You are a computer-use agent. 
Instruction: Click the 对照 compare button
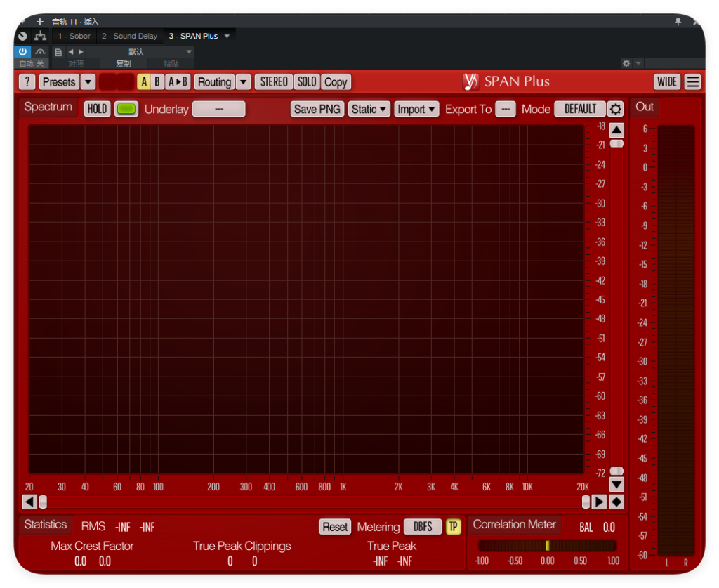(76, 63)
